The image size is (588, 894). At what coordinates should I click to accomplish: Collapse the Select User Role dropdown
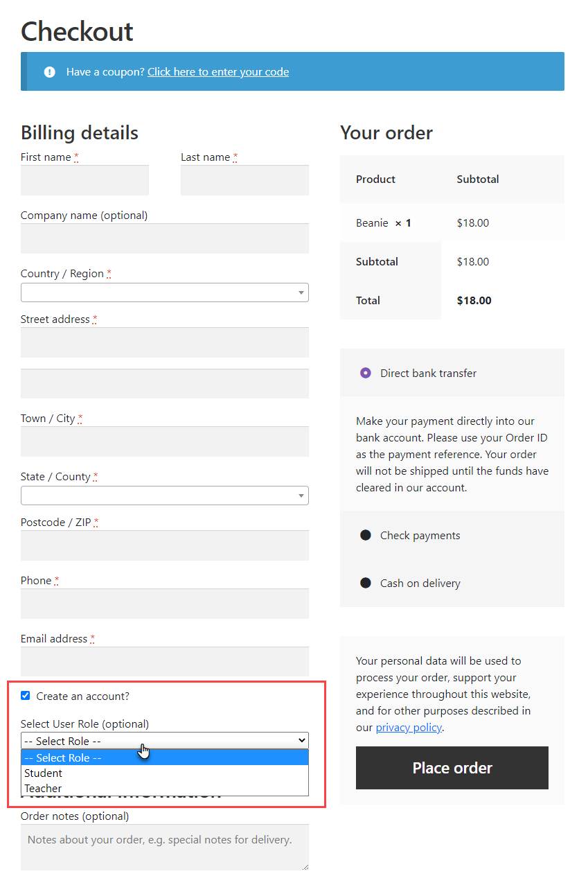165,741
